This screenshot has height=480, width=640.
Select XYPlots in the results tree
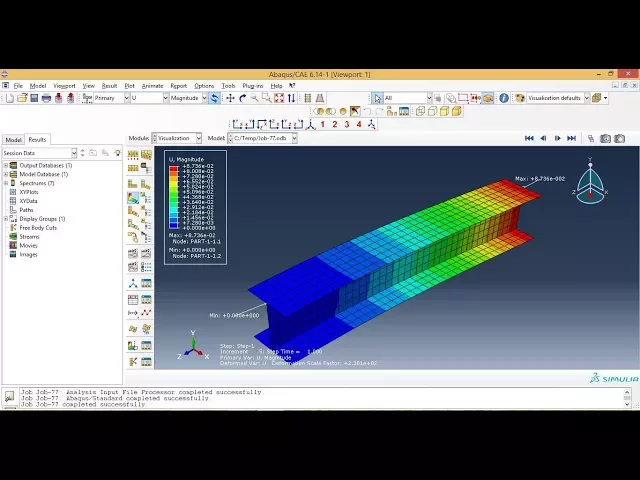[29, 192]
